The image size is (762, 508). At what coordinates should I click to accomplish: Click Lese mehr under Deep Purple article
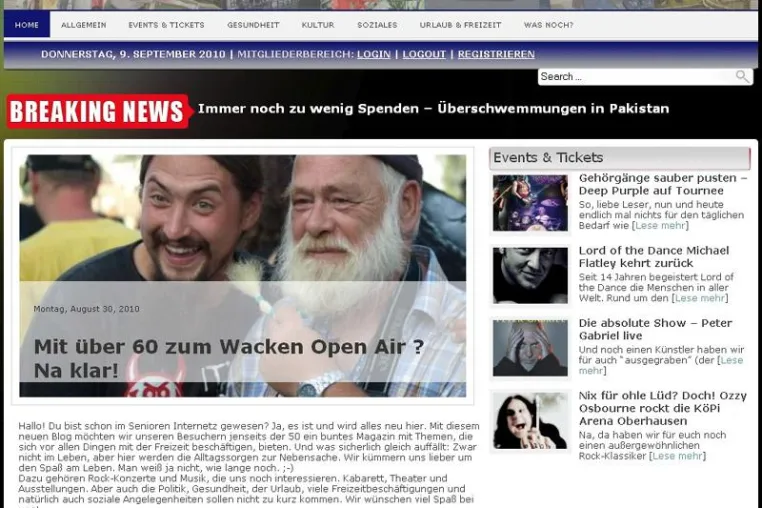coord(660,226)
